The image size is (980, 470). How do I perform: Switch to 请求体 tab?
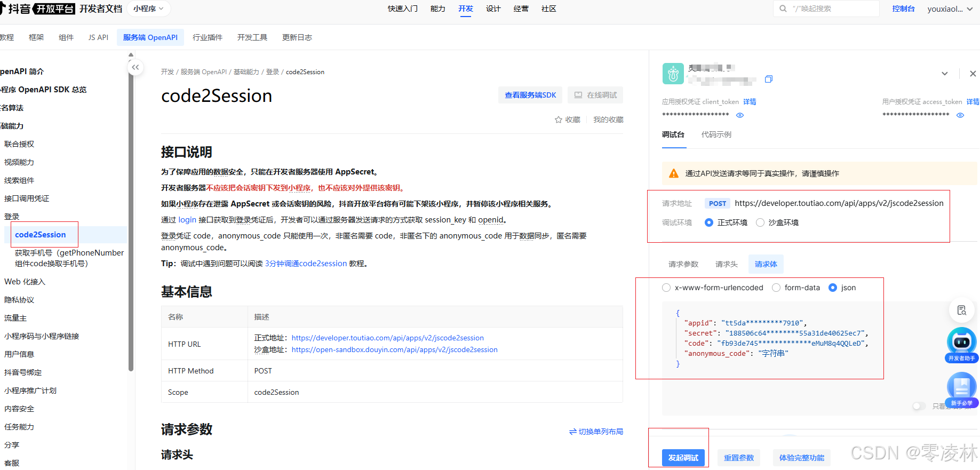[766, 264]
